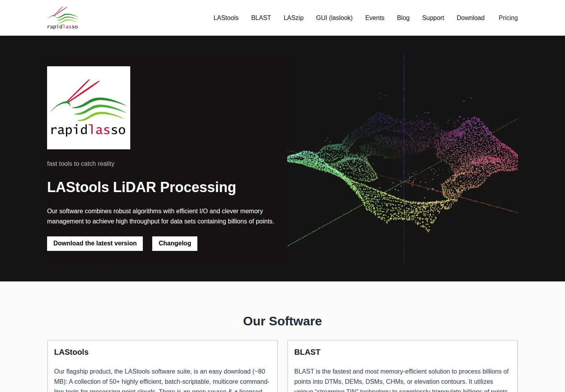565x392 pixels.
Task: Click the Our Software section heading
Action: pyautogui.click(x=282, y=321)
